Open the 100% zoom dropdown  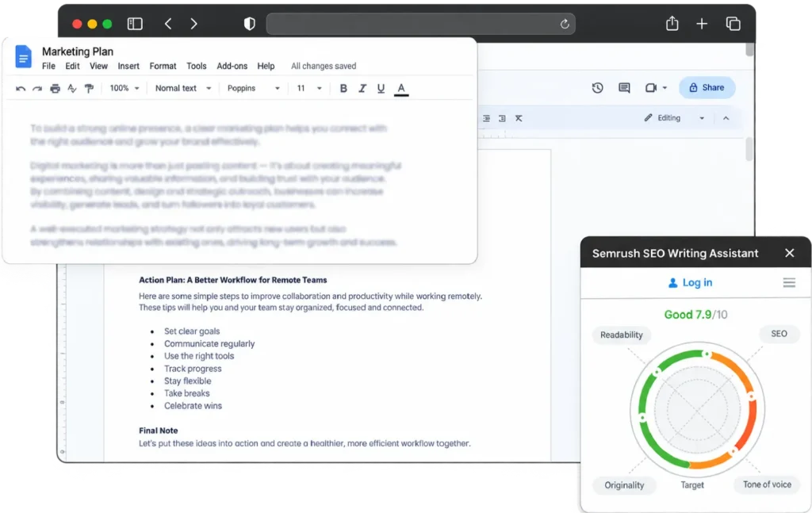pyautogui.click(x=124, y=89)
